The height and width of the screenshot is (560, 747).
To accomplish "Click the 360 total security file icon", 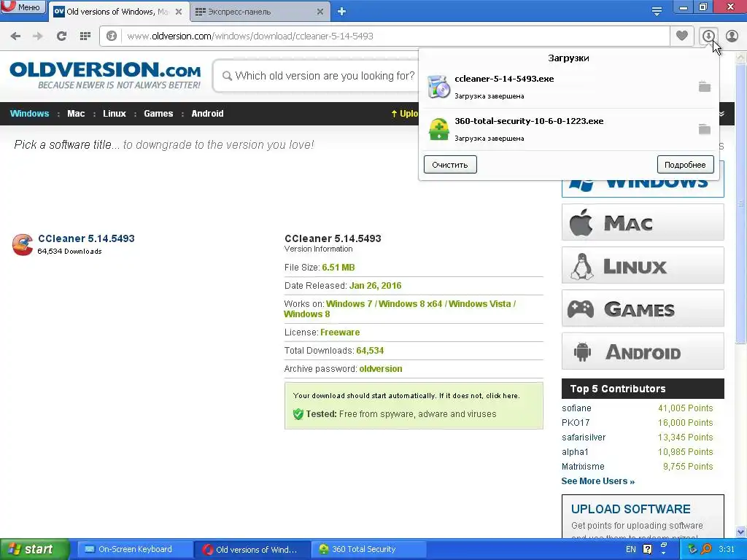I will point(438,130).
